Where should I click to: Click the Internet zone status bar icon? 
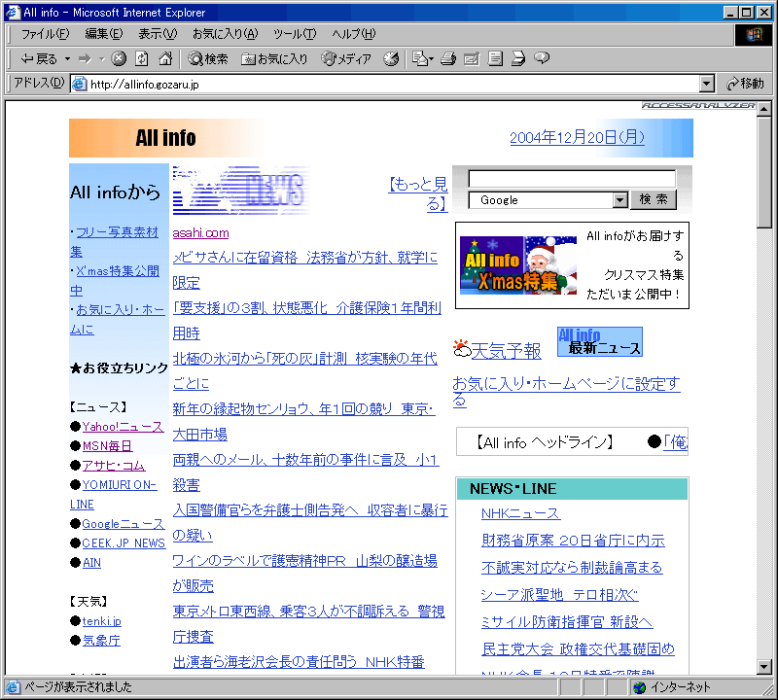640,687
